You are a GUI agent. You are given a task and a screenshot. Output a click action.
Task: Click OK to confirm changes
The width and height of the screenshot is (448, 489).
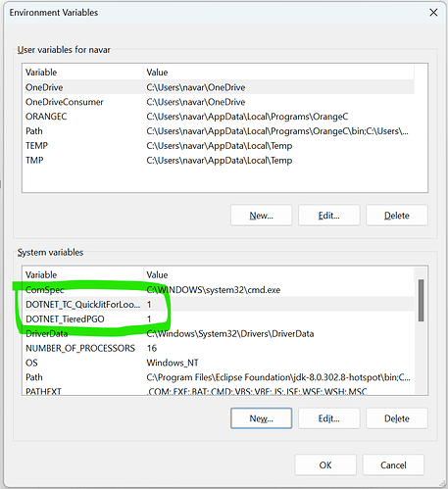325,465
